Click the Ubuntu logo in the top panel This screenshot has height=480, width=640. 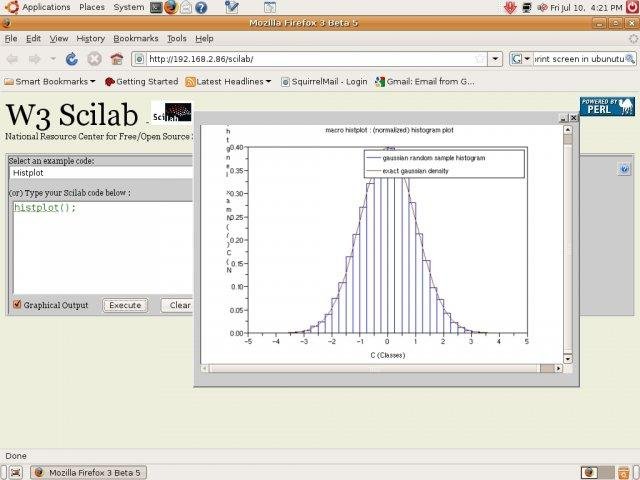(x=11, y=7)
